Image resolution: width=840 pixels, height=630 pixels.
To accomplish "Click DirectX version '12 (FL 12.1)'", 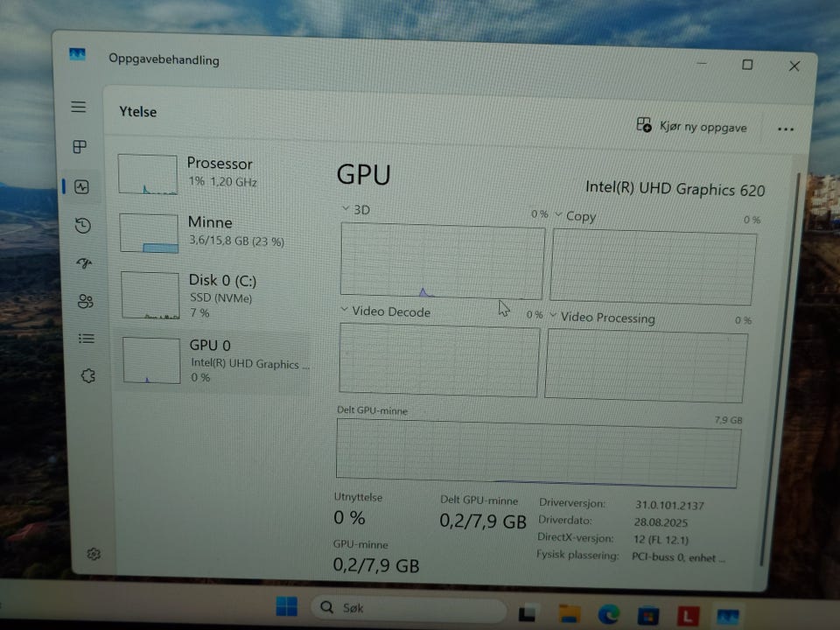I will (x=661, y=539).
